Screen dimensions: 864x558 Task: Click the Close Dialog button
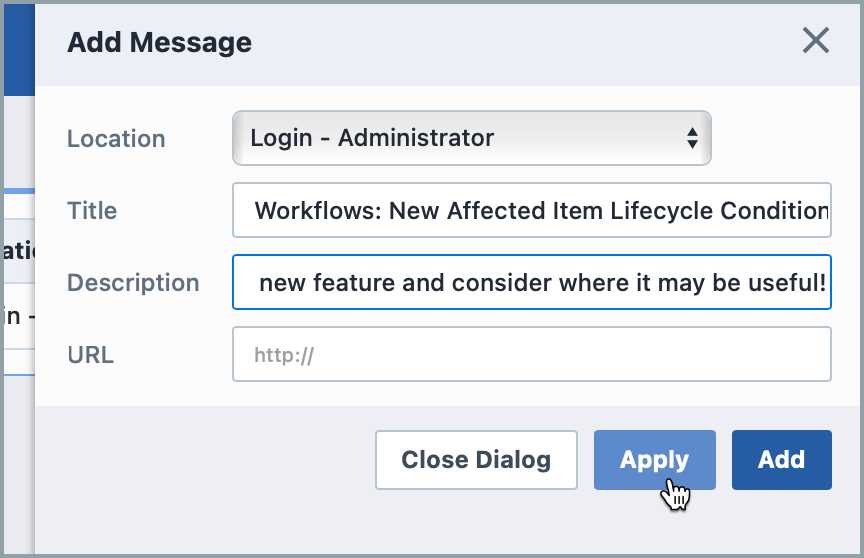pyautogui.click(x=476, y=460)
